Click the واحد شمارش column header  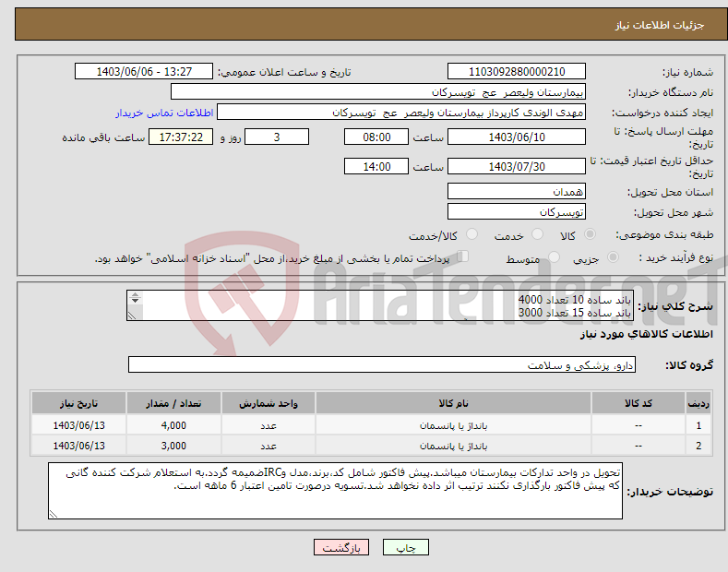[269, 403]
